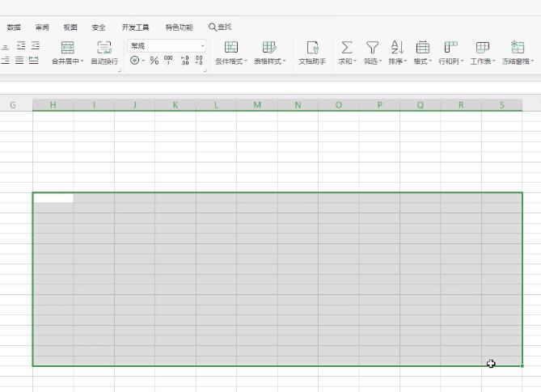This screenshot has height=392, width=541.
Task: Expand the 冻结窗格 dropdown arrow
Action: pyautogui.click(x=533, y=61)
